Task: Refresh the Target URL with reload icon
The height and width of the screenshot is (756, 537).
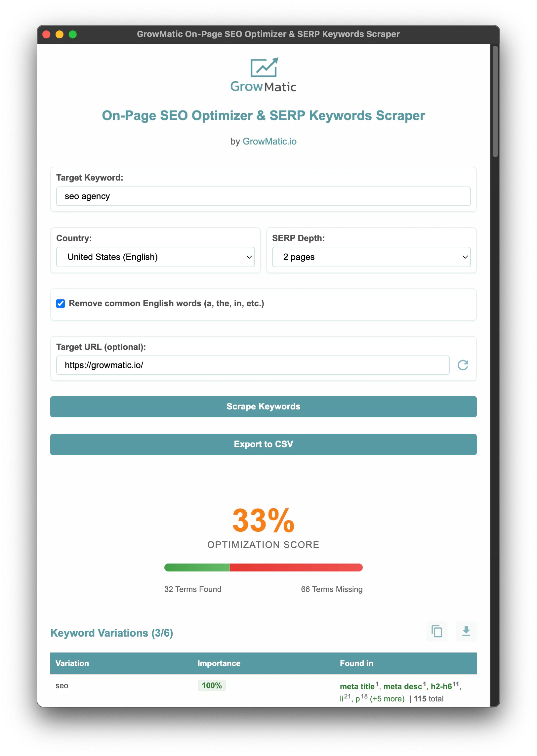Action: click(x=463, y=365)
